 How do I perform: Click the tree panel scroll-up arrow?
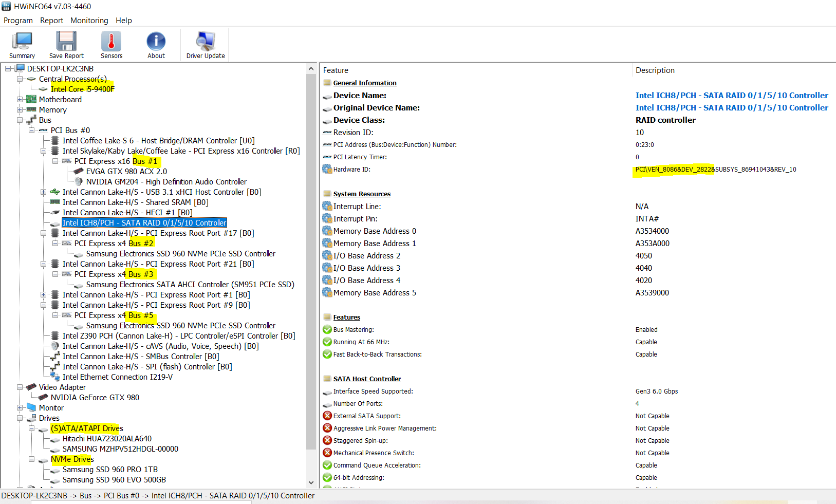pyautogui.click(x=311, y=68)
